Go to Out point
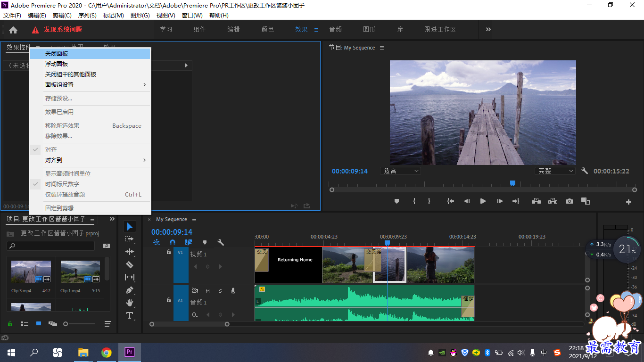The image size is (644, 362). 516,201
